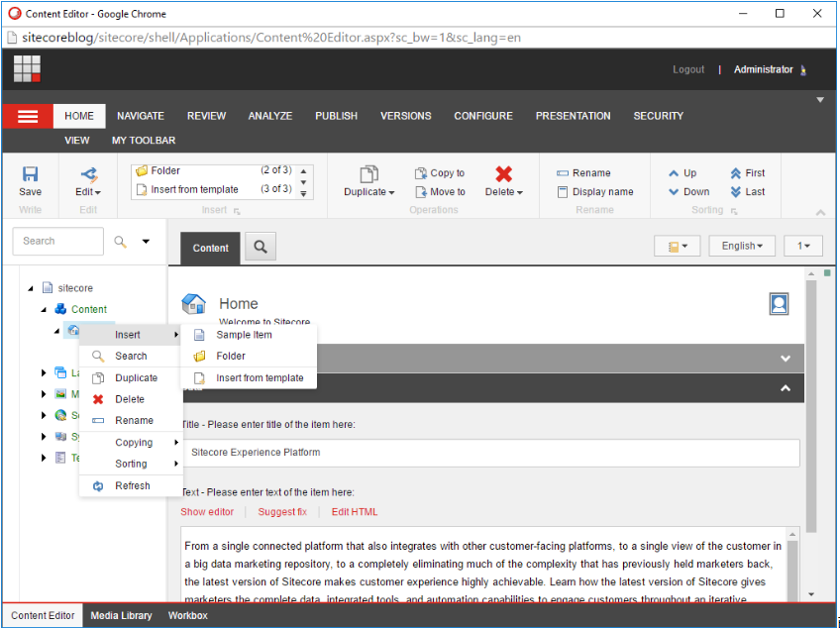Image resolution: width=840 pixels, height=628 pixels.
Task: Open the version number 1 dropdown
Action: click(803, 246)
